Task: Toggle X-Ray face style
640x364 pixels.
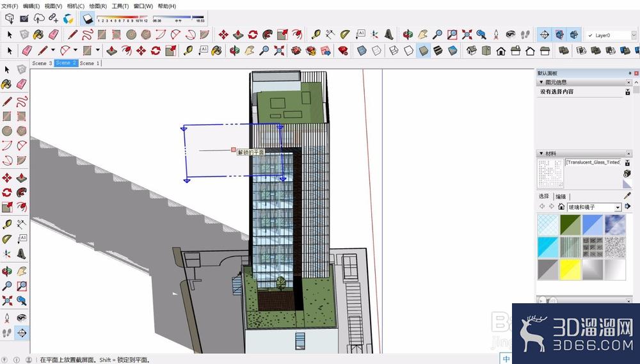Action: tap(362, 51)
